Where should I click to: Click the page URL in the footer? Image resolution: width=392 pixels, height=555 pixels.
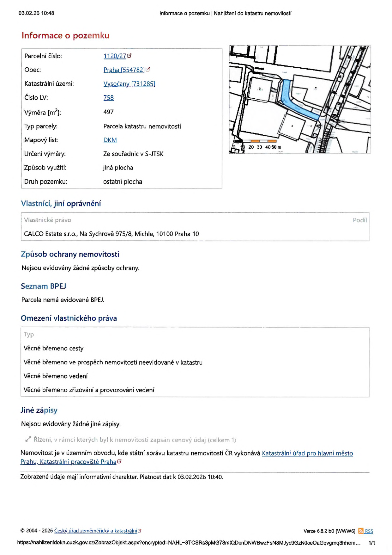coord(189,543)
